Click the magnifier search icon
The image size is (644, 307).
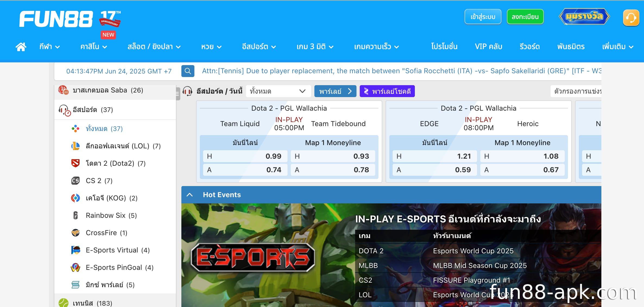pos(188,71)
